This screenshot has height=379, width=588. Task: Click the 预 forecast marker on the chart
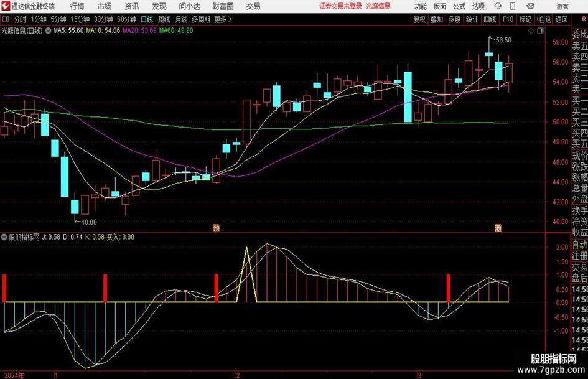(x=216, y=227)
